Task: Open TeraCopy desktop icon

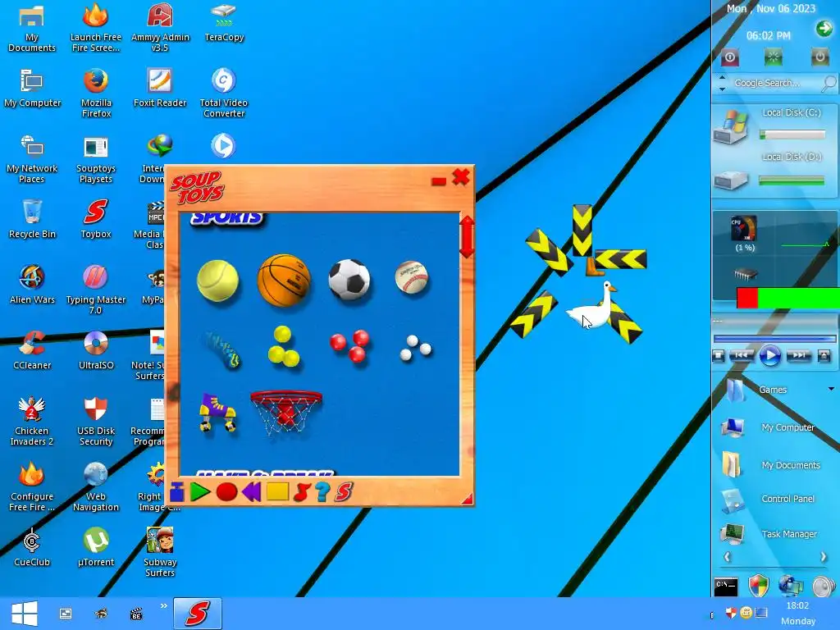Action: 224,22
